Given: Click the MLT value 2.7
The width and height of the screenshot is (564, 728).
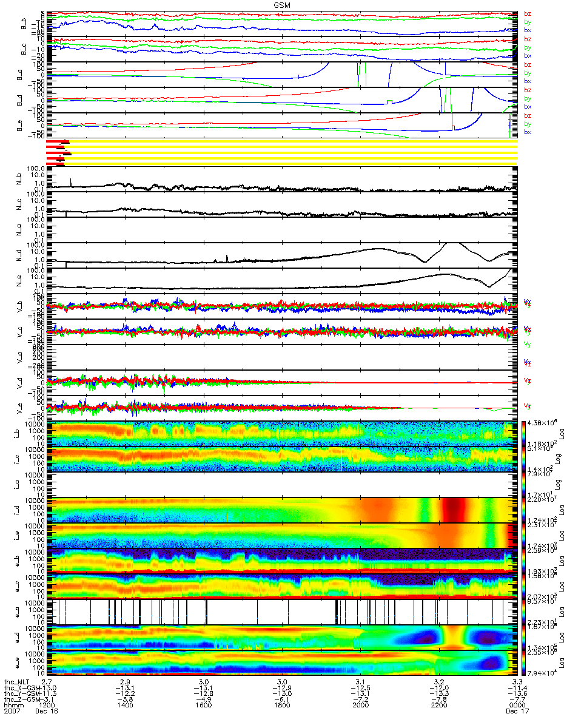Looking at the screenshot, I should 46,681.
